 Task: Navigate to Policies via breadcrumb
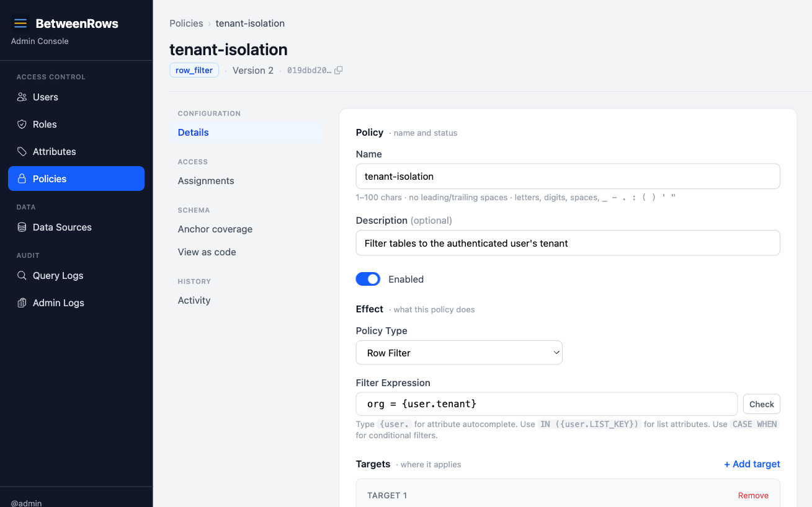click(186, 24)
